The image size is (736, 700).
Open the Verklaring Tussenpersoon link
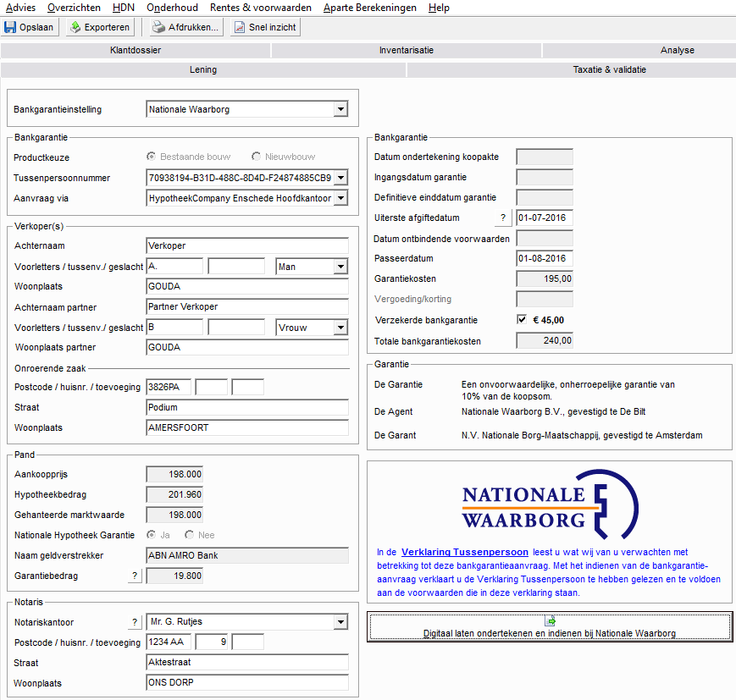click(465, 552)
